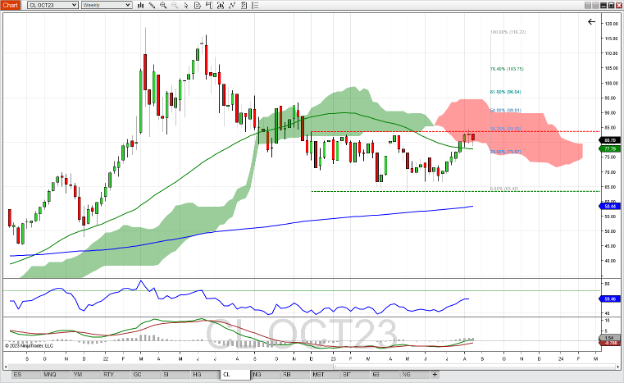Select the zoom in magnifier tool
Screen dimensions: 624x384
pos(163,5)
